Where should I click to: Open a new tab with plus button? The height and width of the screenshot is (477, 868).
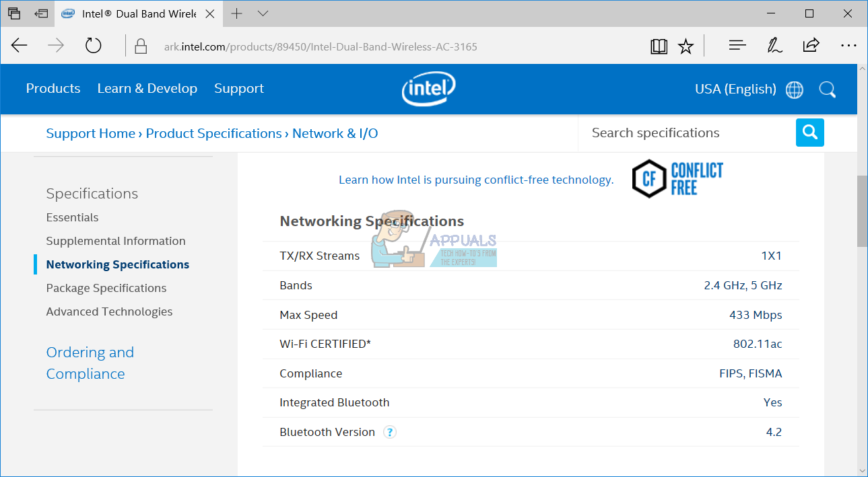point(236,13)
